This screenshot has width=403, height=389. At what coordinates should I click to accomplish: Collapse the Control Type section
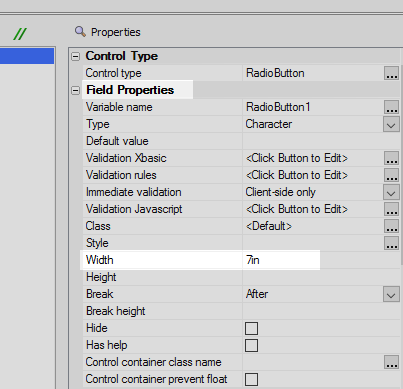coord(76,56)
